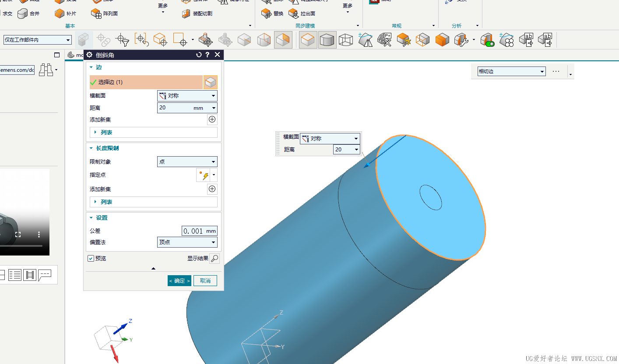Click the 确定 confirm button
The height and width of the screenshot is (364, 619).
pos(179,281)
